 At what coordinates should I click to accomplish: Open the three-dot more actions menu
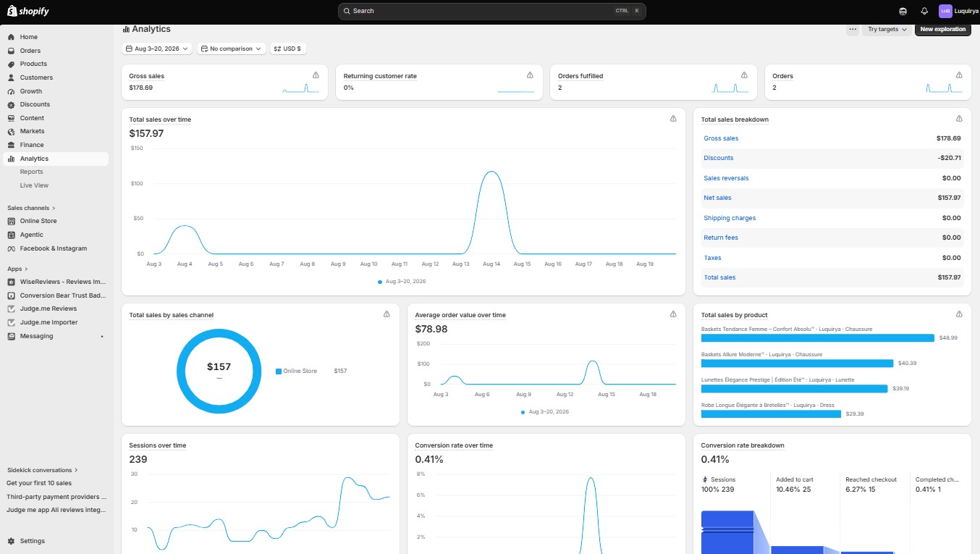pyautogui.click(x=853, y=30)
